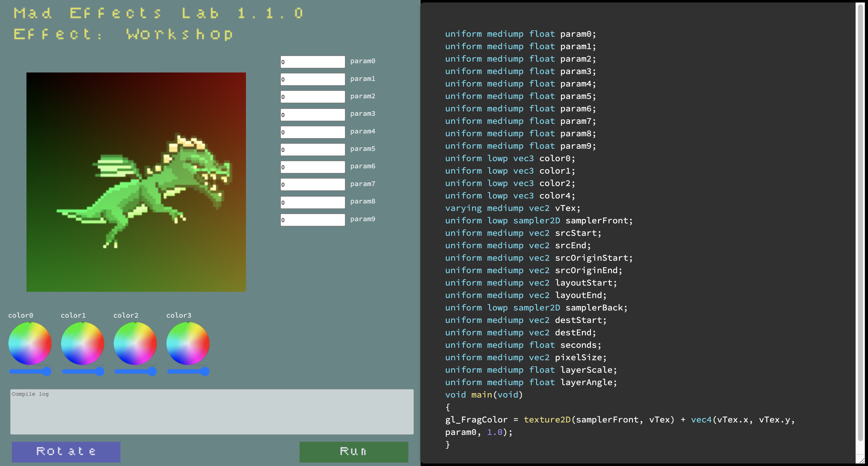868x466 pixels.
Task: Click the 'uniform mediump float seconds;' line
Action: [523, 345]
